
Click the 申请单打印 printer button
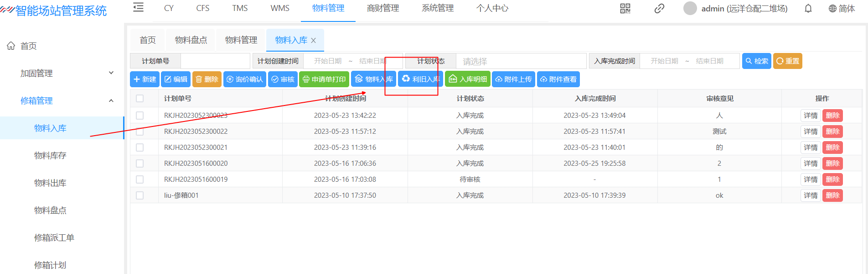tap(324, 79)
